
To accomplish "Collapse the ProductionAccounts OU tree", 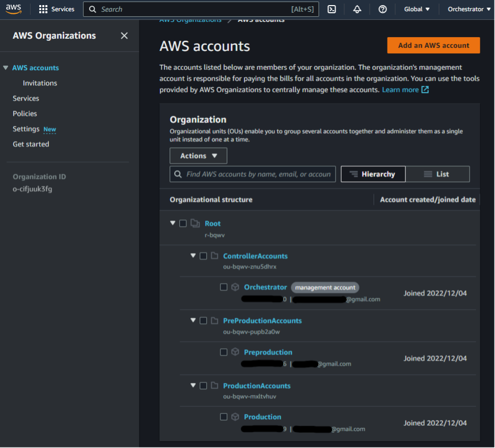I will pyautogui.click(x=193, y=385).
